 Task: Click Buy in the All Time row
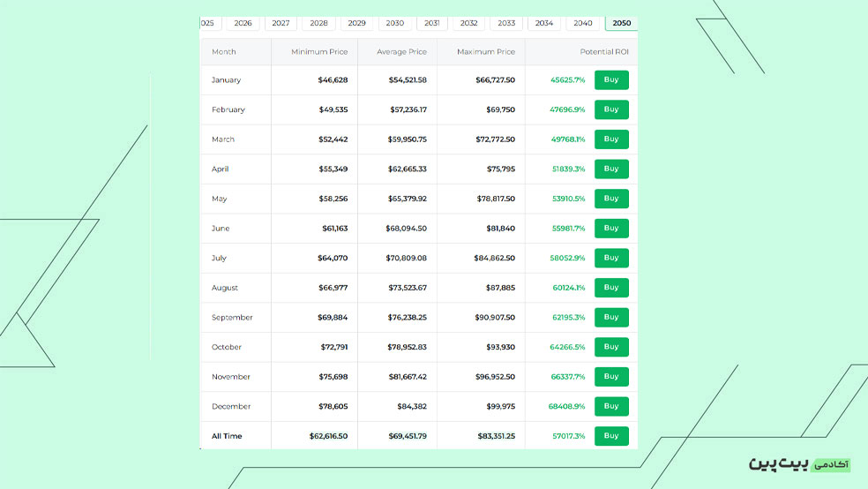(x=611, y=436)
